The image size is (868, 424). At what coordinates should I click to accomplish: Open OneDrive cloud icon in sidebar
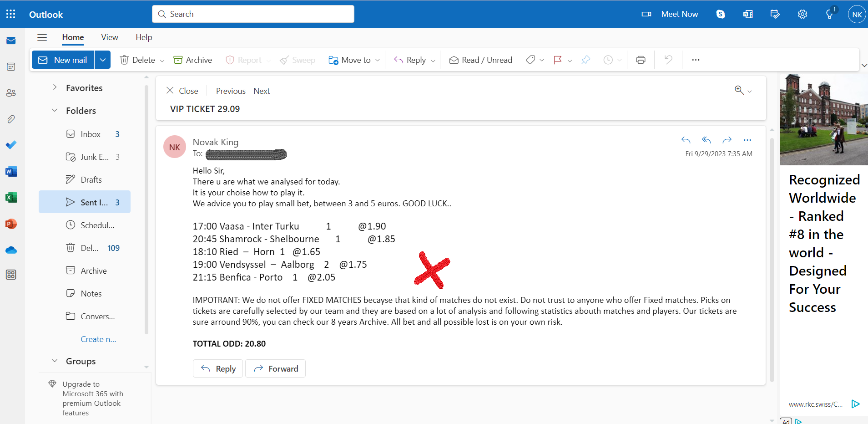point(11,250)
